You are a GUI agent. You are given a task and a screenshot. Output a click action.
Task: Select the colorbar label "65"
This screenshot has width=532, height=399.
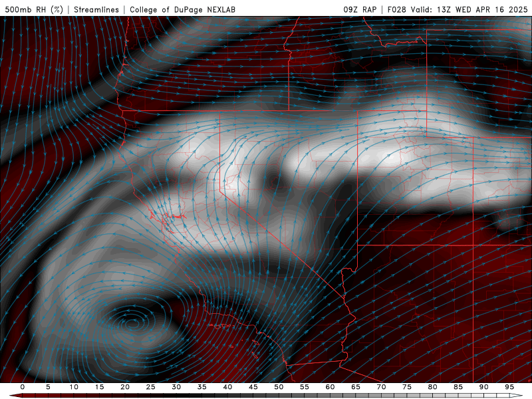tap(356, 387)
